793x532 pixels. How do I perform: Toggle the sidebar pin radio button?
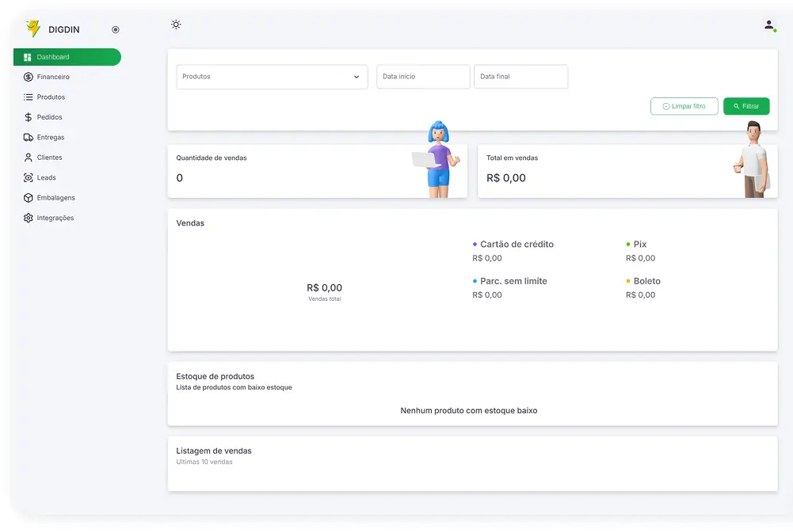pyautogui.click(x=116, y=30)
